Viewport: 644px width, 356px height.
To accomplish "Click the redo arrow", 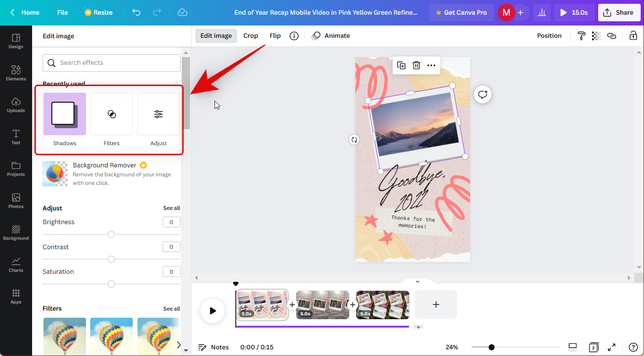I will pyautogui.click(x=157, y=12).
